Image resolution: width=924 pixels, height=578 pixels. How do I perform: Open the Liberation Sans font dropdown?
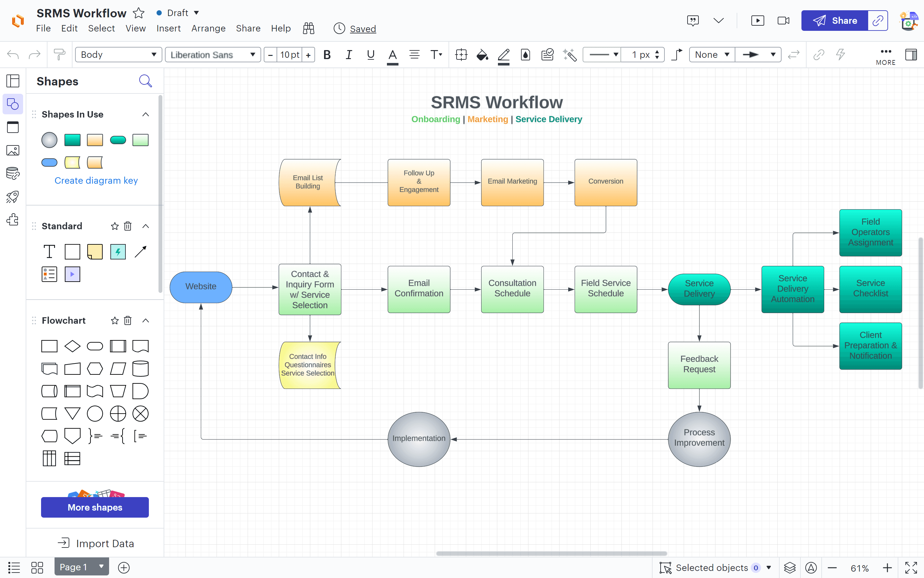click(213, 55)
